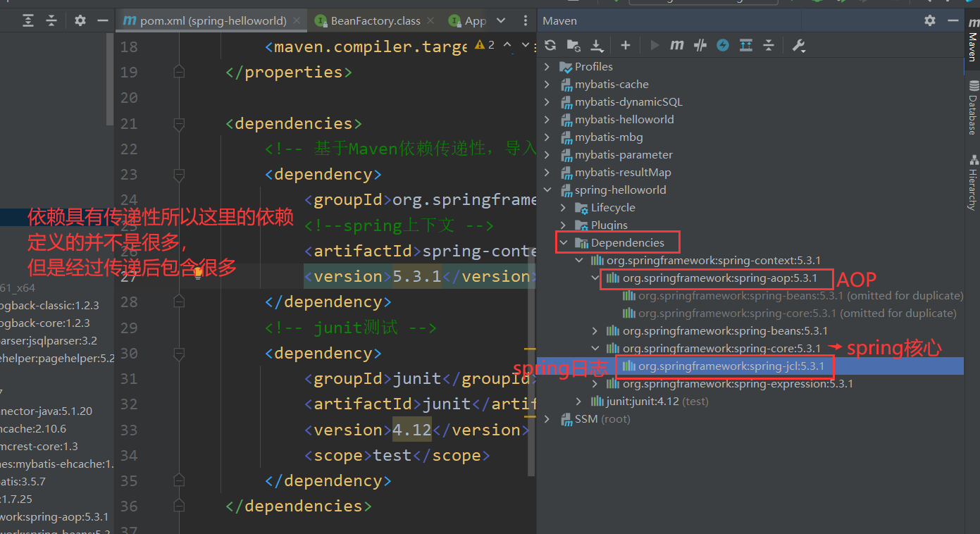Fold the dependencies block at line 21
The image size is (980, 534).
(178, 124)
